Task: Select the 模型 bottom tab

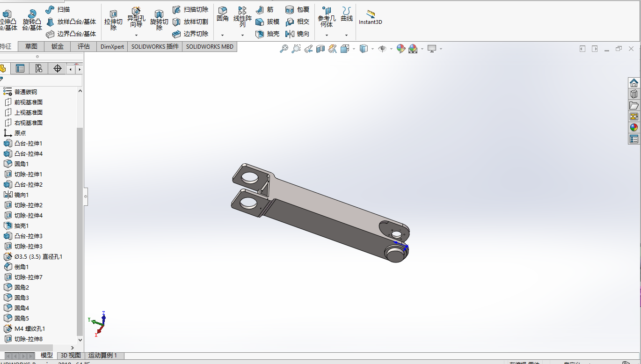Action: (x=47, y=356)
